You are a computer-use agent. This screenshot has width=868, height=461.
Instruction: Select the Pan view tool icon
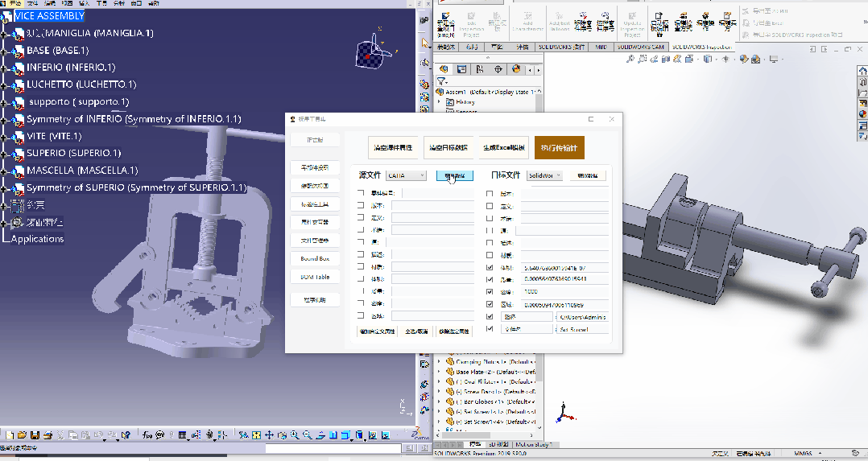[x=270, y=435]
